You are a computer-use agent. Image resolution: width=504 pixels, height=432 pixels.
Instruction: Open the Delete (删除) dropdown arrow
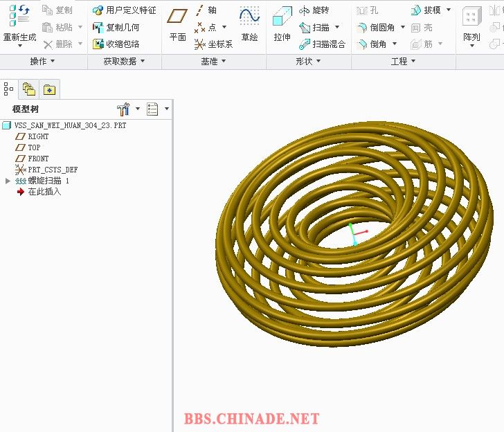(80, 44)
